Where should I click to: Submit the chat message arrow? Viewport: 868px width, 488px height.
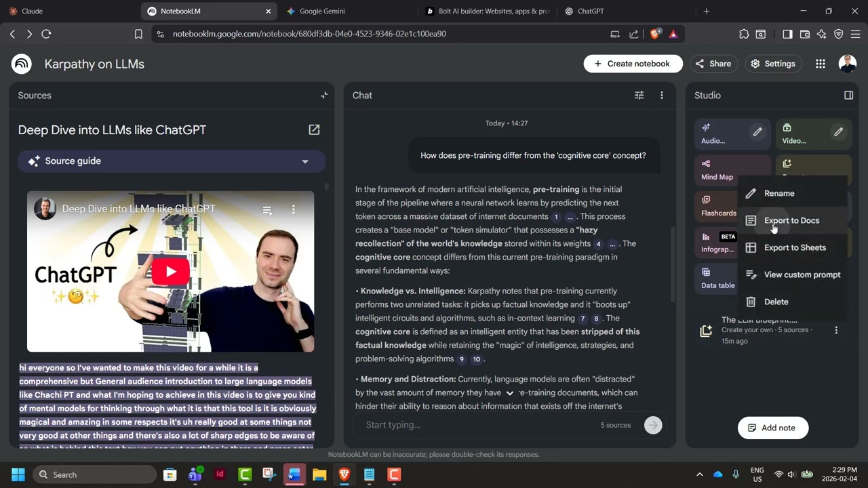pyautogui.click(x=653, y=425)
